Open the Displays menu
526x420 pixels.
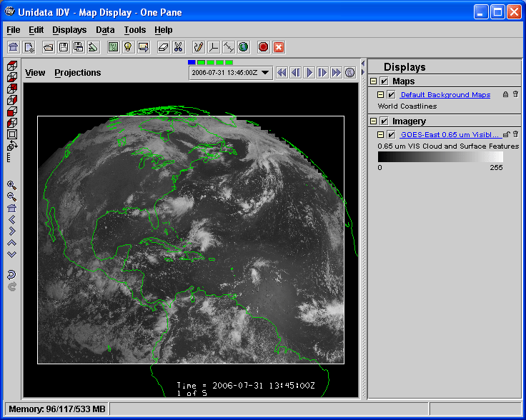69,30
